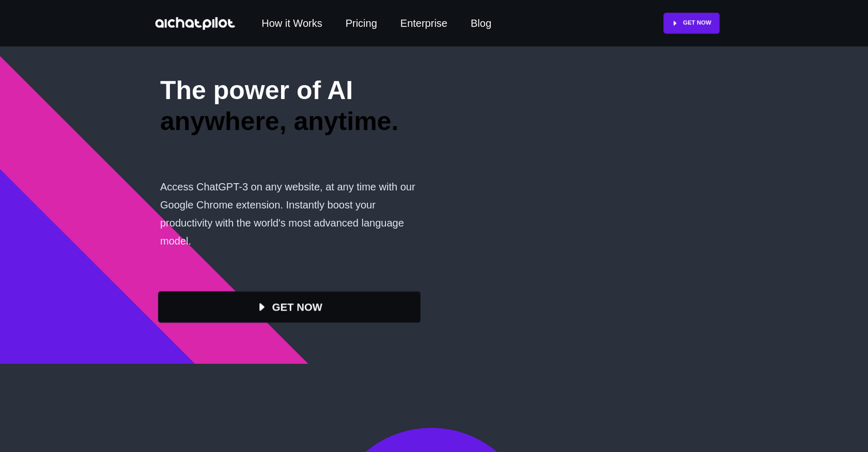This screenshot has height=452, width=868.
Task: Click the word 'model.' in description
Action: point(176,241)
